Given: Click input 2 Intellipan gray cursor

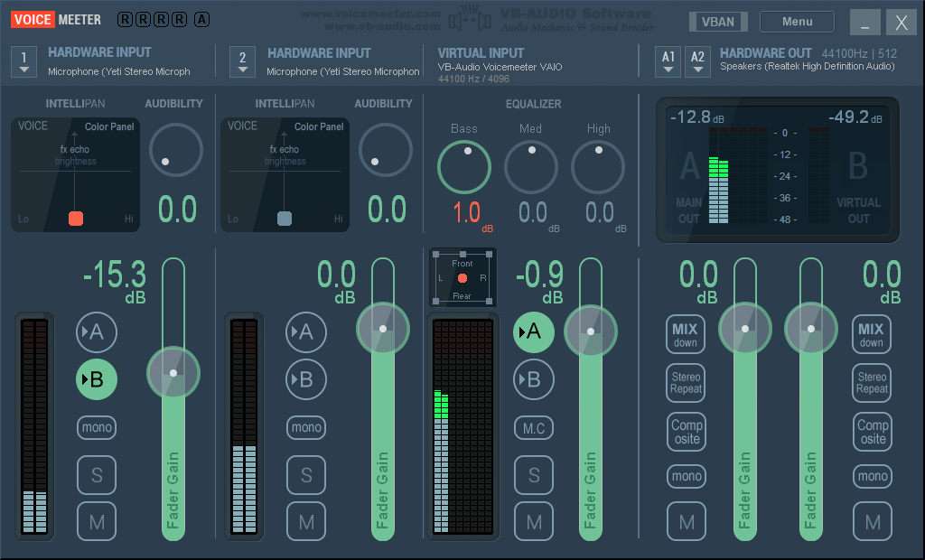Looking at the screenshot, I should 285,219.
